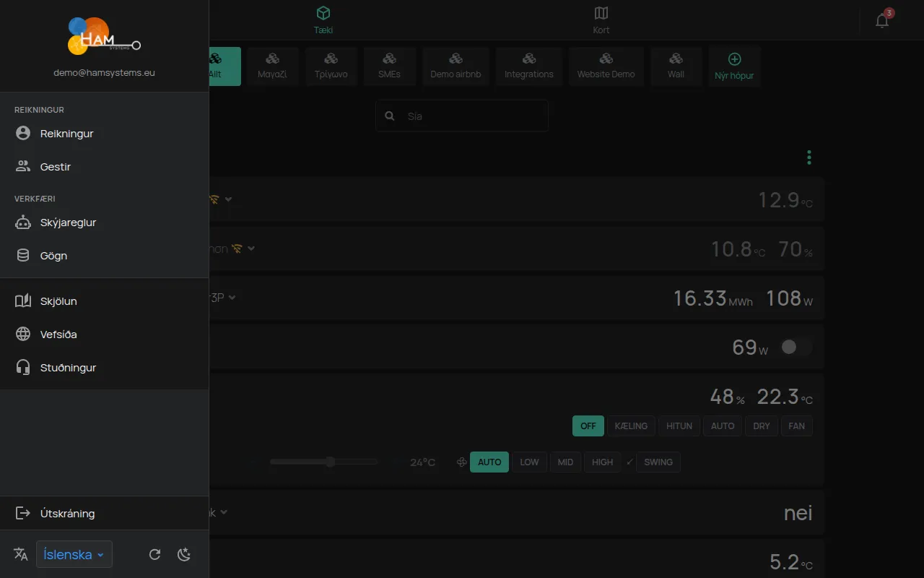Open Reikningur account menu item
The width and height of the screenshot is (924, 578).
pos(104,134)
